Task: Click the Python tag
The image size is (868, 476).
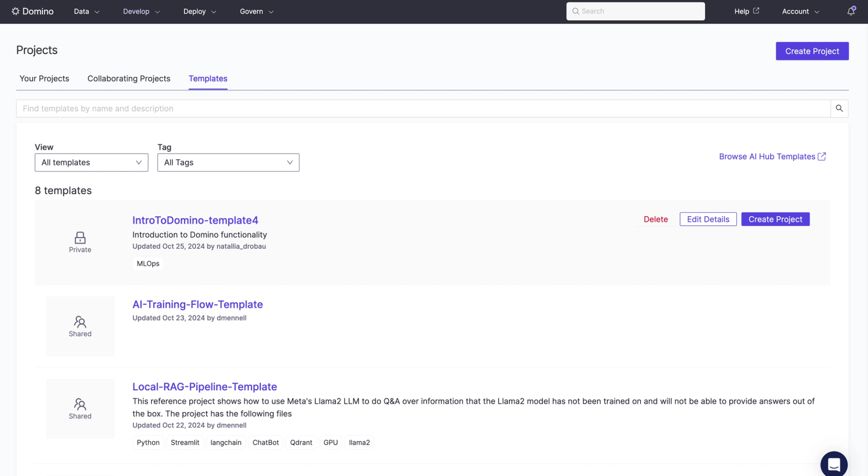Action: (148, 443)
